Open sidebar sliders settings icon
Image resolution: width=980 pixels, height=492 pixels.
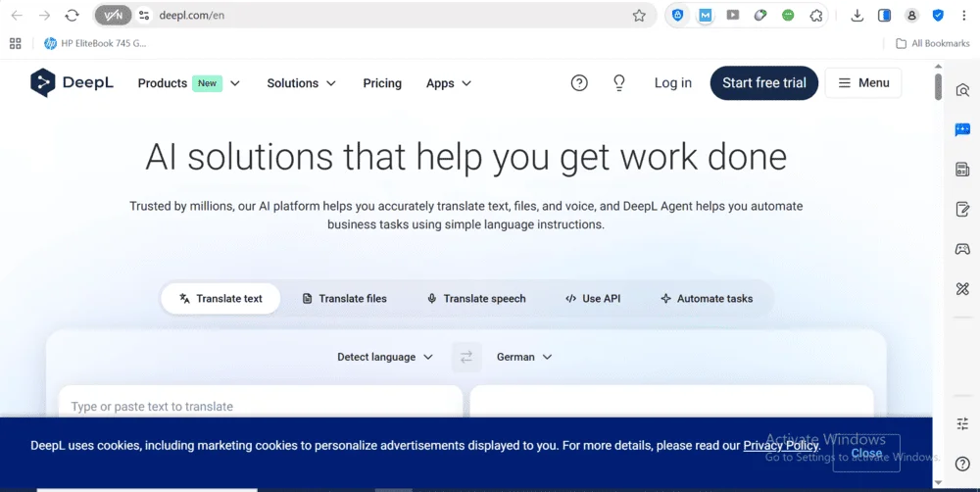tap(962, 423)
